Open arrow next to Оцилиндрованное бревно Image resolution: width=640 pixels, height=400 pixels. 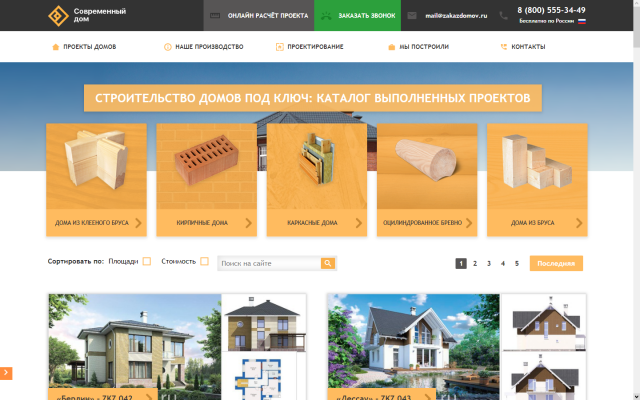pyautogui.click(x=469, y=223)
